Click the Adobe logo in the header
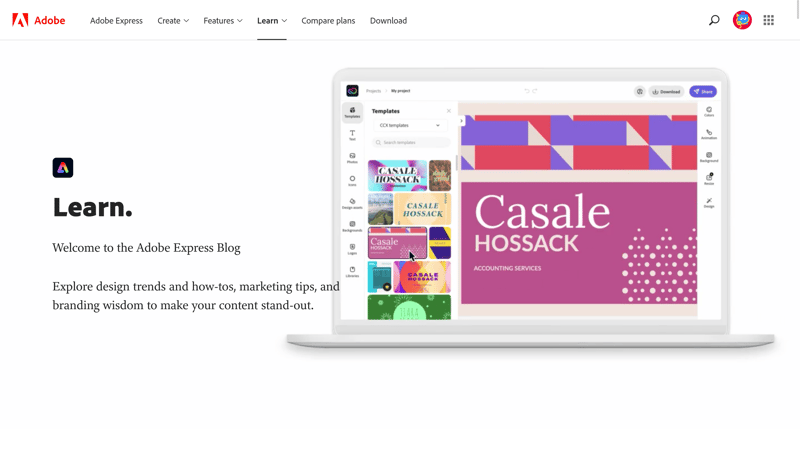Screen dimensions: 800x450 click(x=39, y=20)
